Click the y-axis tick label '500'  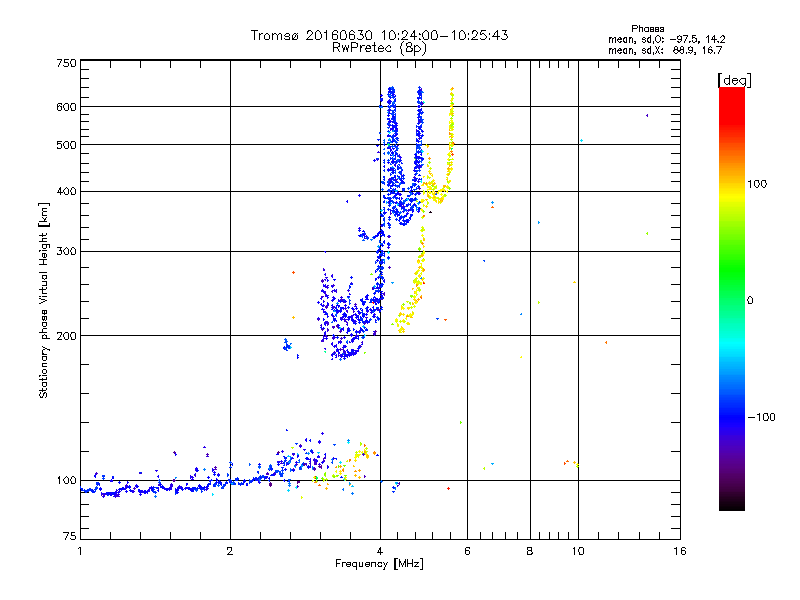pos(67,145)
